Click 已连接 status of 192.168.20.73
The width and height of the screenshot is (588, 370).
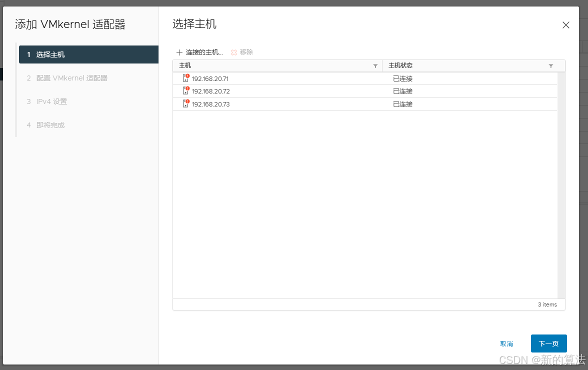point(403,104)
